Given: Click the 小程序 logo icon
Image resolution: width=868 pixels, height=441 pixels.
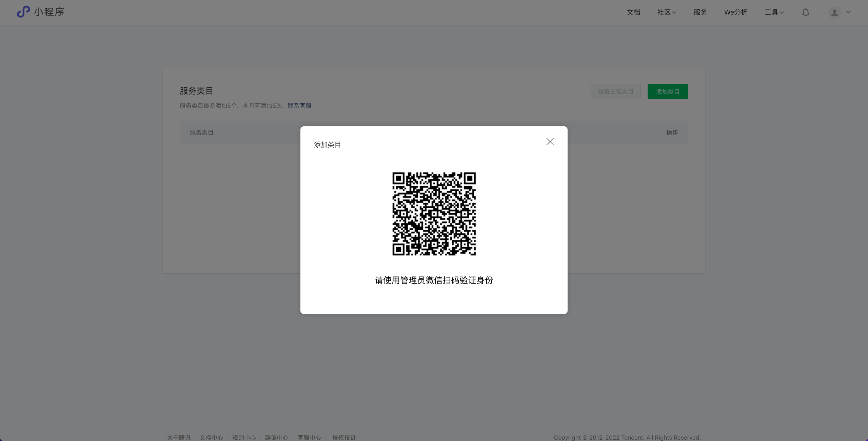Looking at the screenshot, I should point(23,12).
